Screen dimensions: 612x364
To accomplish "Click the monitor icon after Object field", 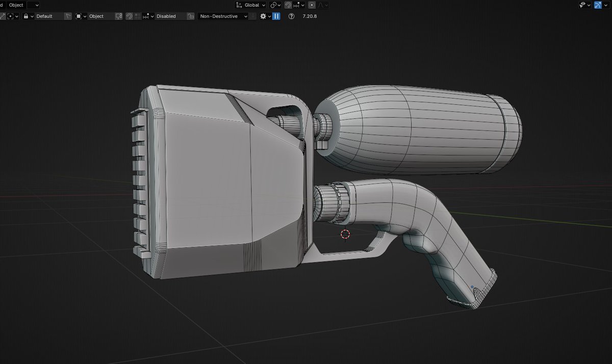I will (119, 16).
